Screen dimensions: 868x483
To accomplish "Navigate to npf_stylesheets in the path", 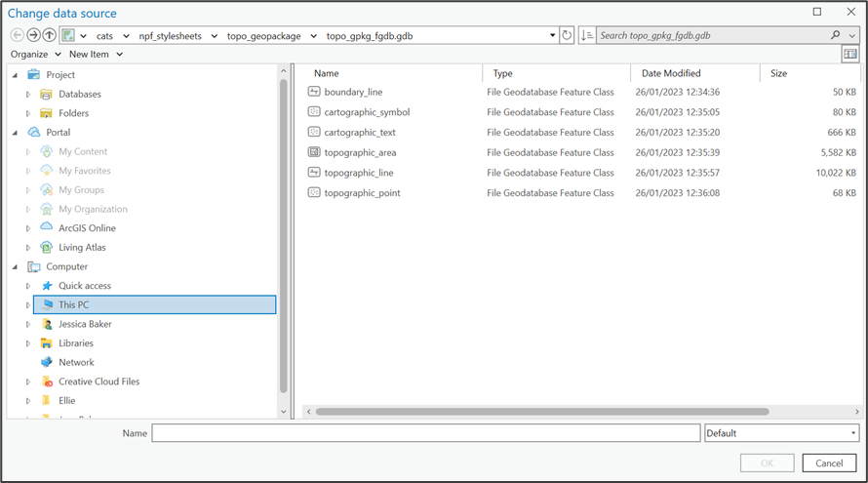I will point(170,36).
